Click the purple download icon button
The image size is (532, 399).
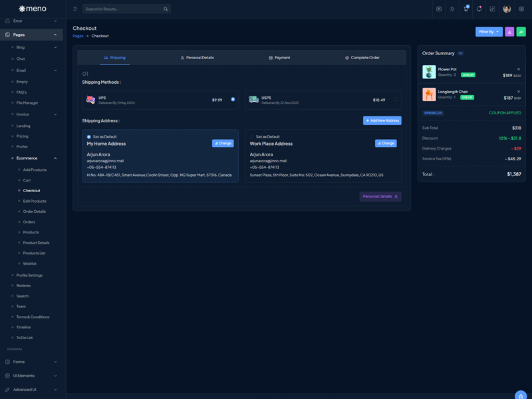(x=509, y=32)
